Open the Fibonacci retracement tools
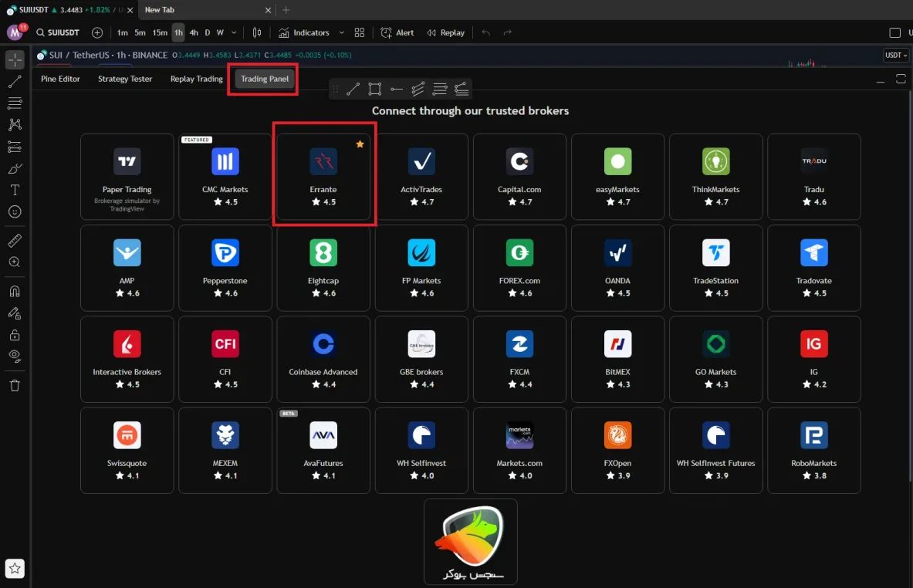913x588 pixels. [x=15, y=103]
